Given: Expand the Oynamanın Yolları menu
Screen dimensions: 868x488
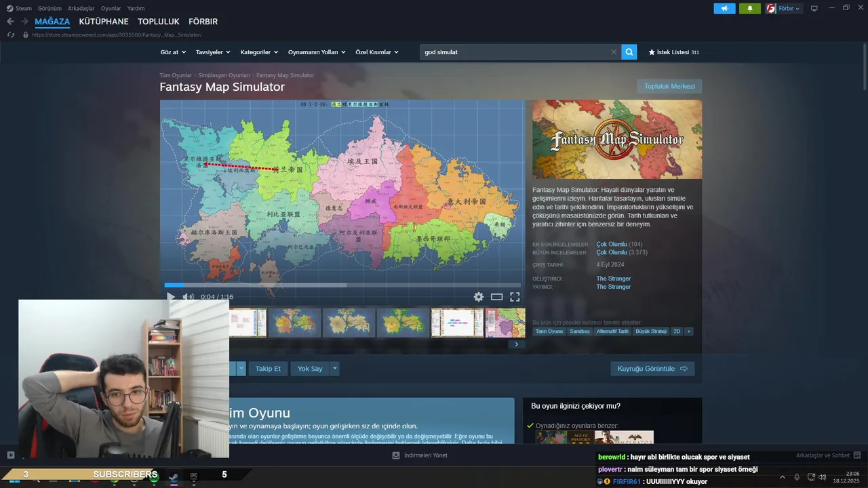Looking at the screenshot, I should point(317,52).
